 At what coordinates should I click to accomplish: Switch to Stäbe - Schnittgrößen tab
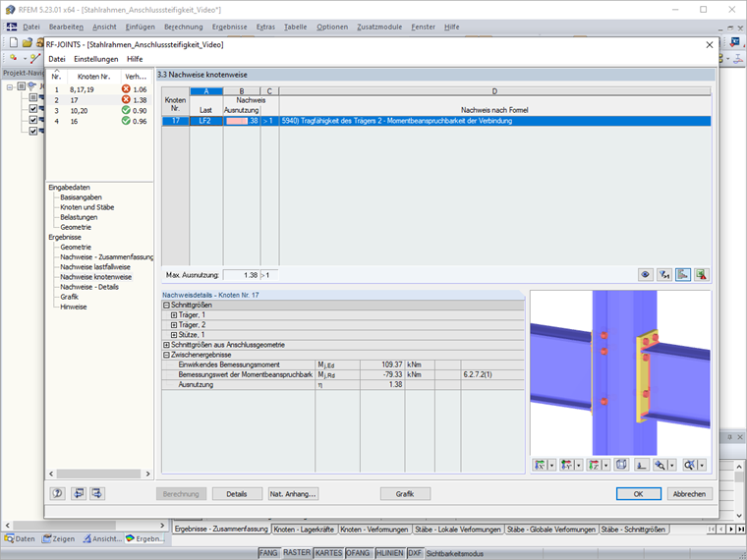pyautogui.click(x=633, y=529)
